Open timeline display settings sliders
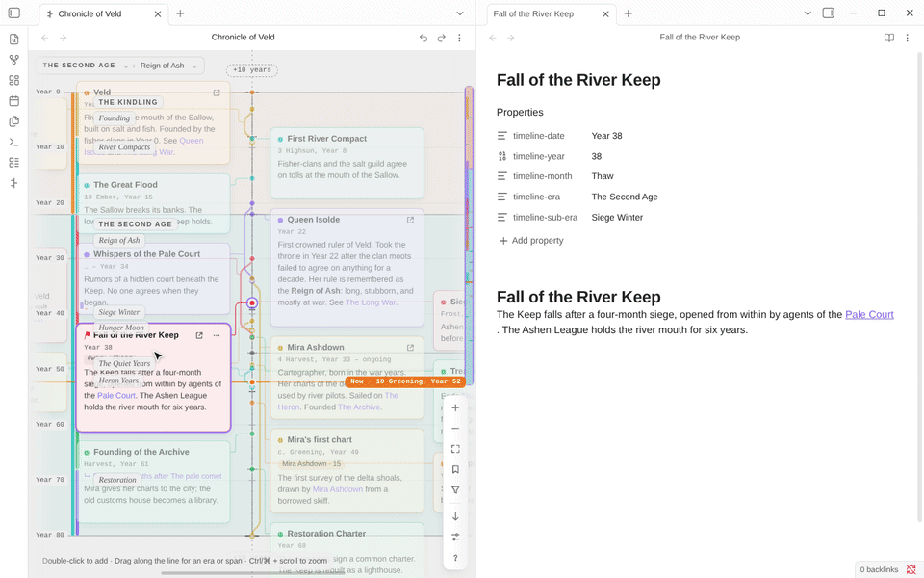Screen dimensions: 924x578 tap(455, 538)
